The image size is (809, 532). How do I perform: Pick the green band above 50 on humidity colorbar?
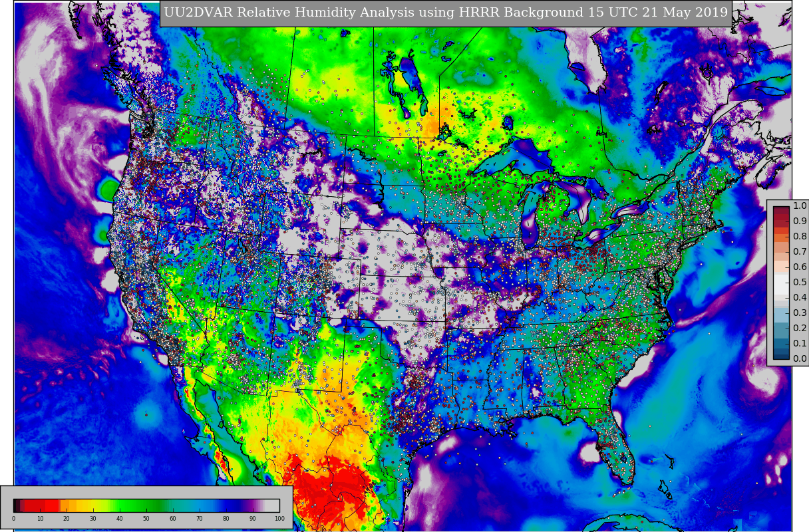pos(146,505)
